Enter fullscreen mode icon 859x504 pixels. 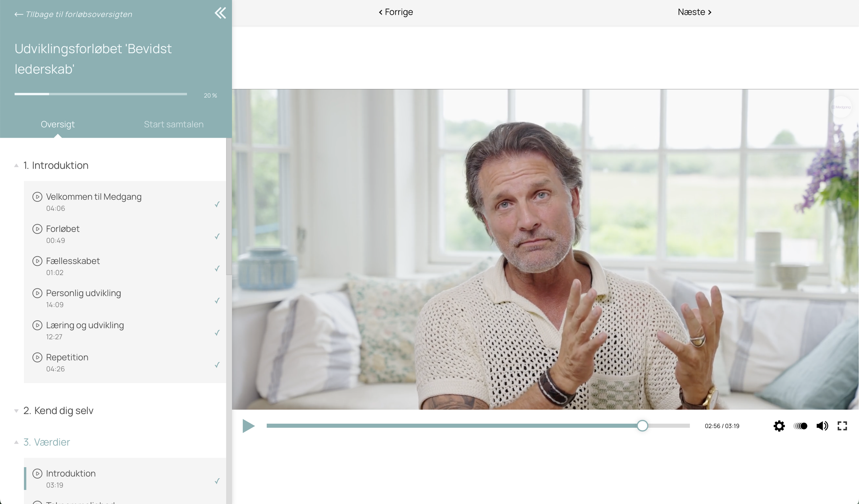coord(842,426)
